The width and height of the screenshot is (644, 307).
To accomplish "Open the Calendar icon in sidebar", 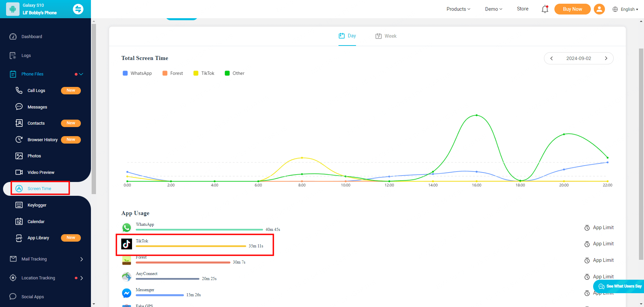I will click(19, 221).
